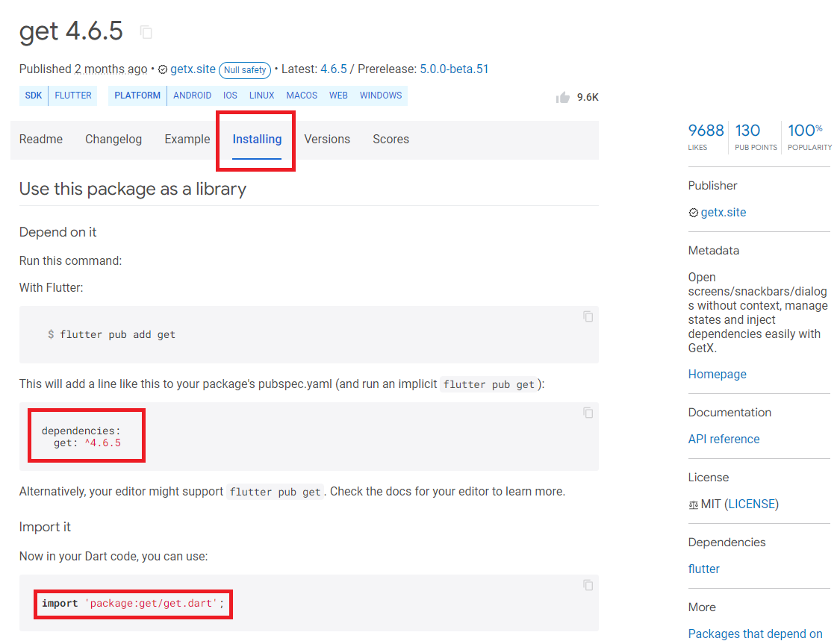Select the ANDROID platform tag
This screenshot has width=840, height=641.
tap(192, 96)
